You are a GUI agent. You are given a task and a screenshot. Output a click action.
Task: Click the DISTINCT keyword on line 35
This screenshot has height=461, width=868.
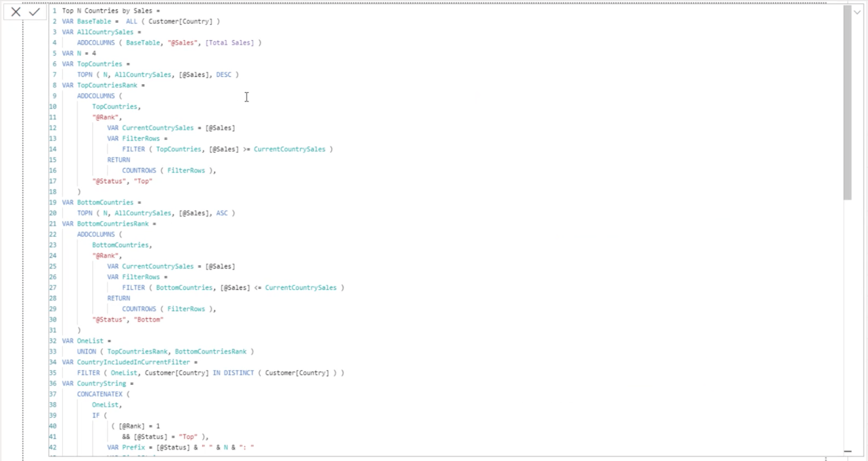(239, 373)
